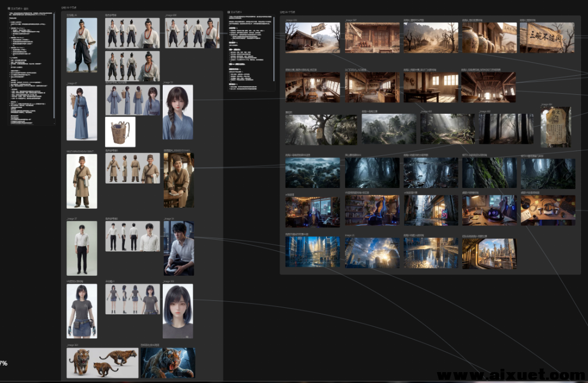
Task: Select the gaming room with string lights and window
Action: (x=313, y=211)
